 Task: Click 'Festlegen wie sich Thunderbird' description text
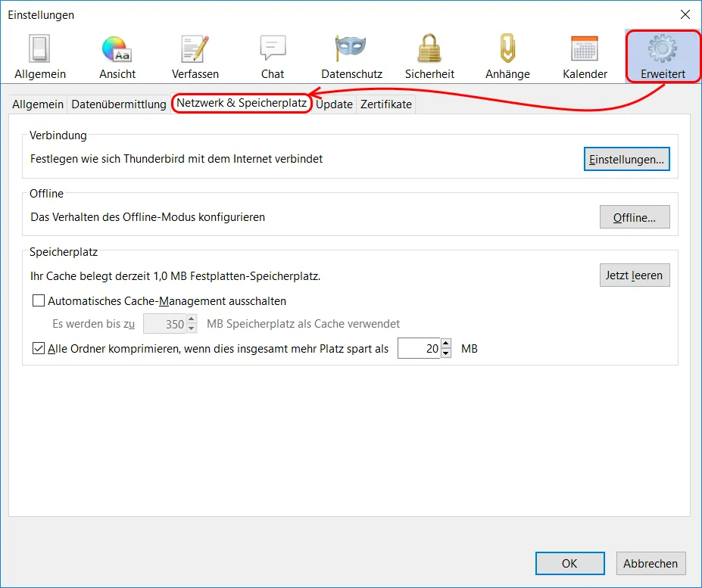tap(176, 159)
